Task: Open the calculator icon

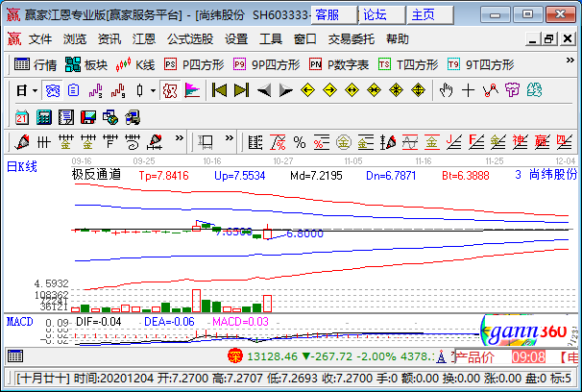Action: click(44, 117)
